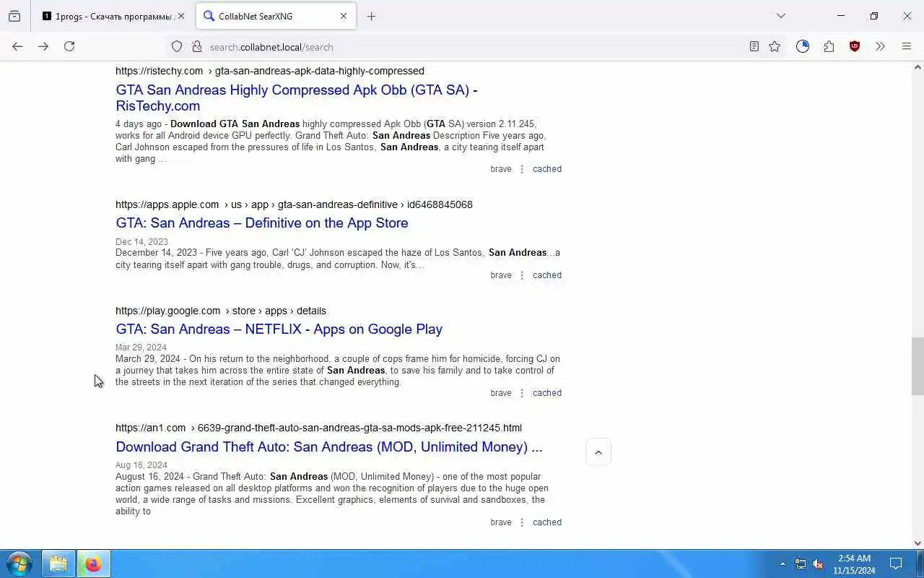Click scrollbar up arrow

pyautogui.click(x=918, y=67)
